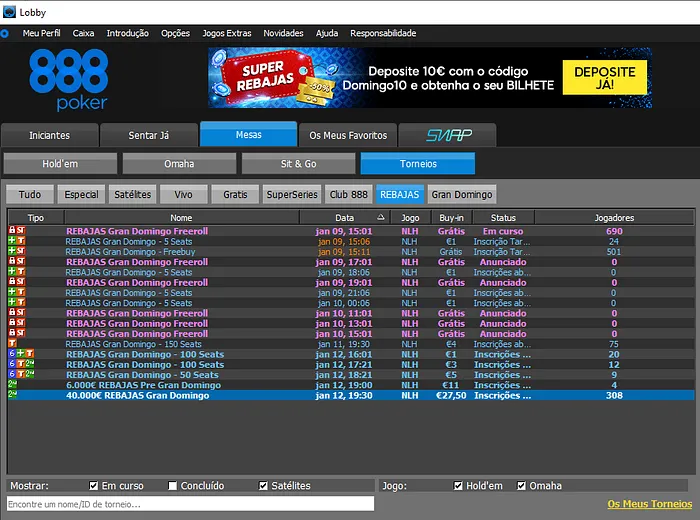The height and width of the screenshot is (520, 700).
Task: Select the Hold'em game type tab
Action: 60,164
